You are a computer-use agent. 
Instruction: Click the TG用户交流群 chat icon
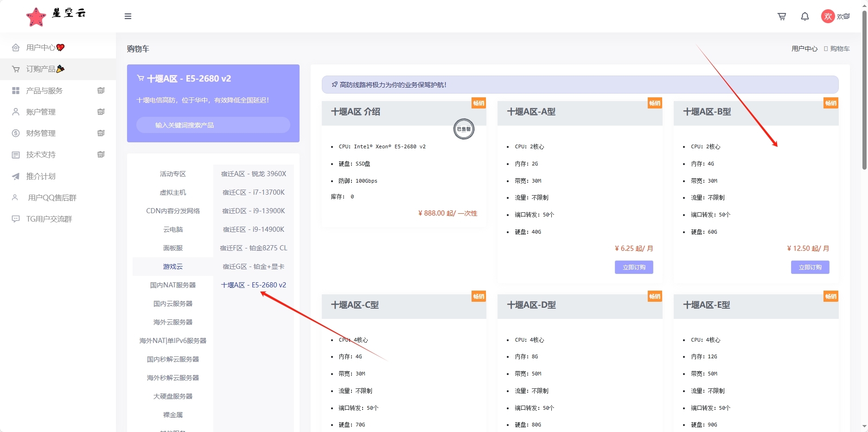click(16, 219)
